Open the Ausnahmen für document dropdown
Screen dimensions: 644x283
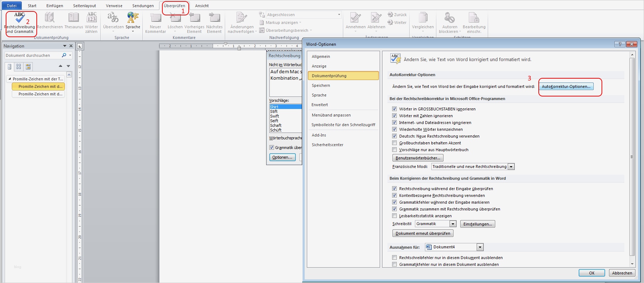click(x=480, y=247)
